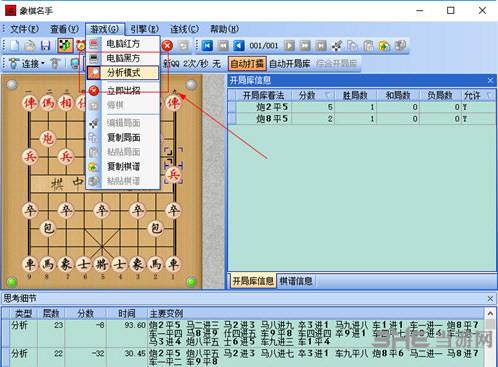This screenshot has height=367, width=498.
Task: Choose 复制局面 from the menu
Action: click(123, 137)
